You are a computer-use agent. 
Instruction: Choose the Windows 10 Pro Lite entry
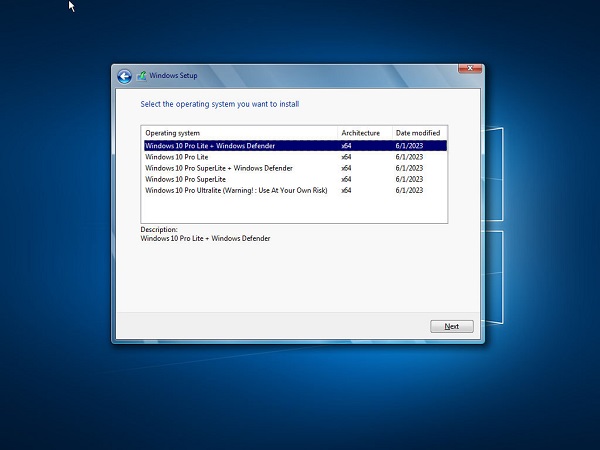(x=295, y=157)
